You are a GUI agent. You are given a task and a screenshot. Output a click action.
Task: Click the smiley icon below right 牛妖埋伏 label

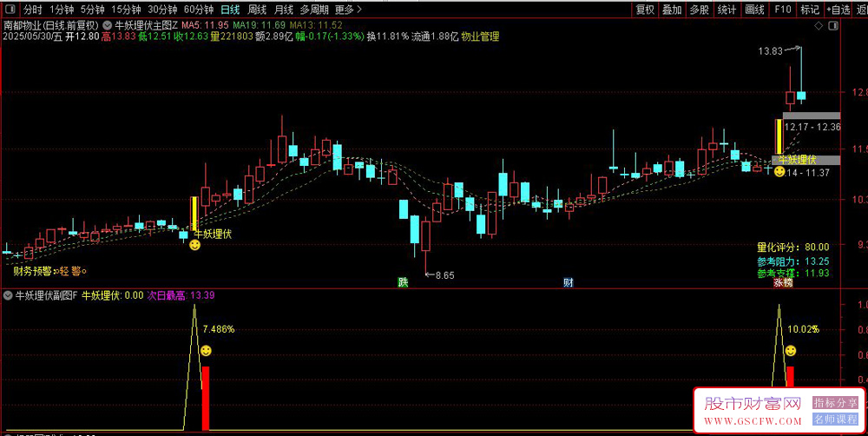(x=779, y=172)
